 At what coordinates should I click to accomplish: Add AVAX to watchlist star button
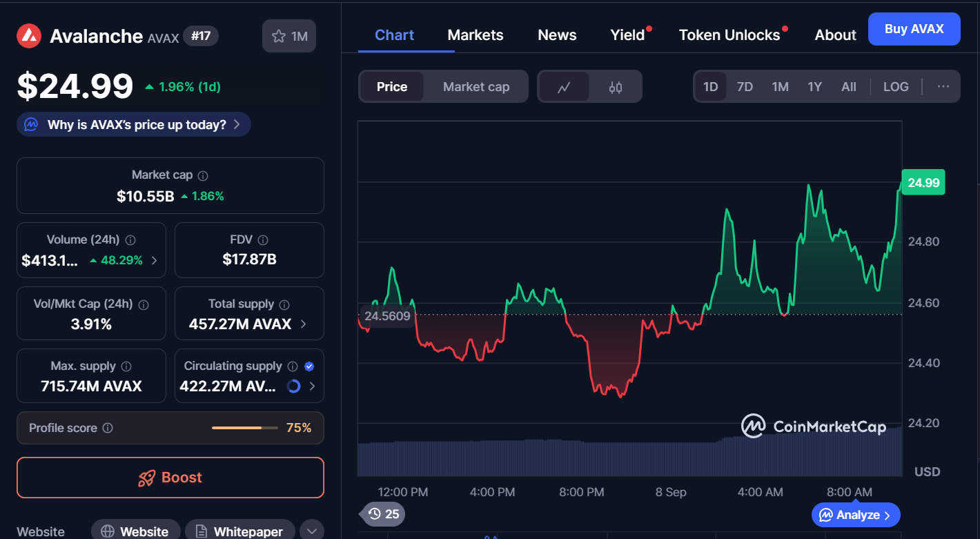click(x=289, y=36)
